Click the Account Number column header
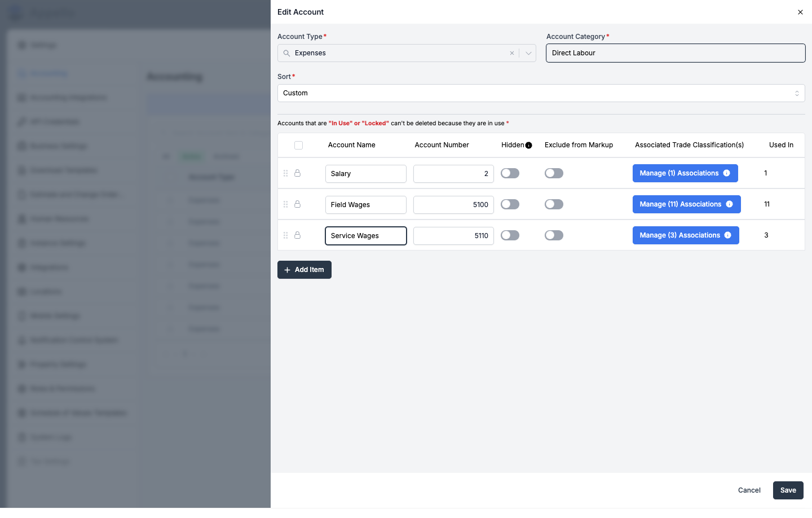812x518 pixels. (x=442, y=145)
